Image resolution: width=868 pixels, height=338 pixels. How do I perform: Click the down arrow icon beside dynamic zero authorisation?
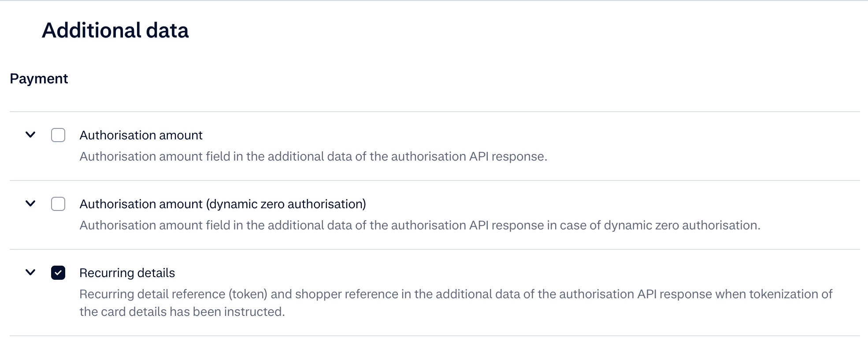(x=30, y=203)
